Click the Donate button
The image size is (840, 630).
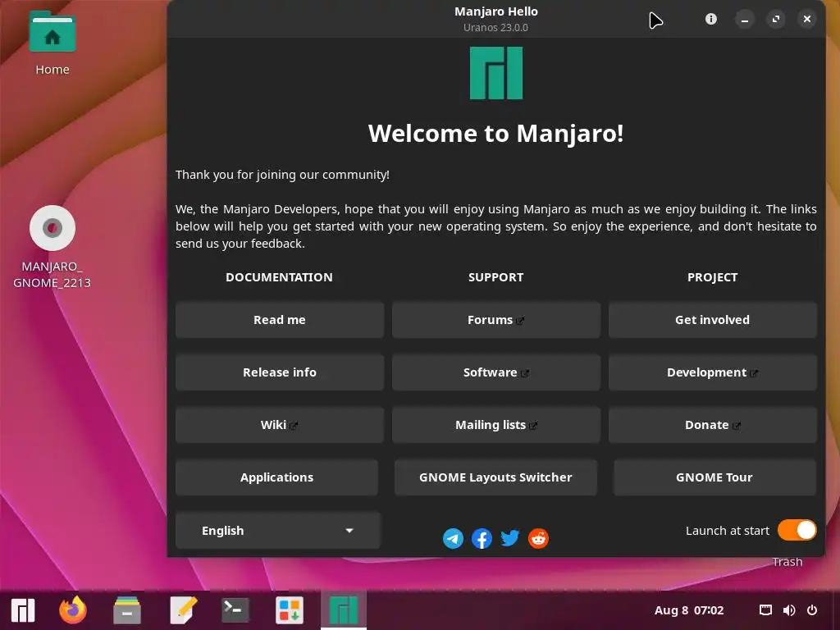coord(713,425)
